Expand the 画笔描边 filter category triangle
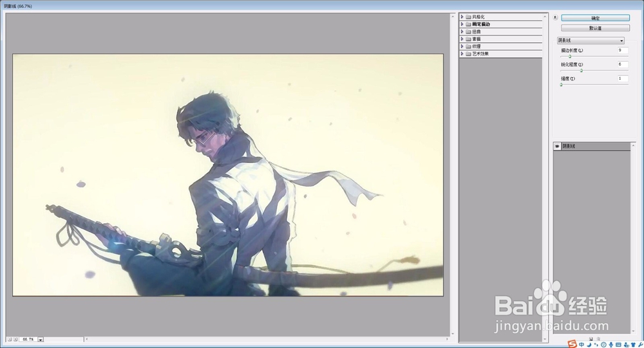The image size is (644, 348). point(462,24)
